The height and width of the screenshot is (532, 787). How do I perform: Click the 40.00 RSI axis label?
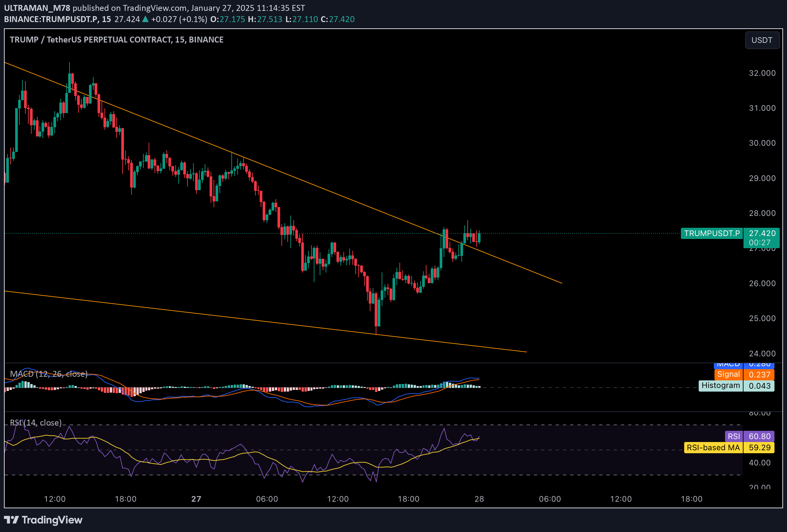(760, 462)
